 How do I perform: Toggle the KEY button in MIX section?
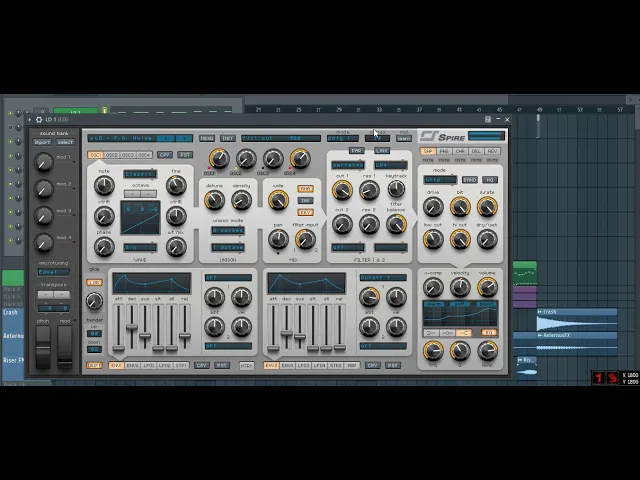[305, 213]
